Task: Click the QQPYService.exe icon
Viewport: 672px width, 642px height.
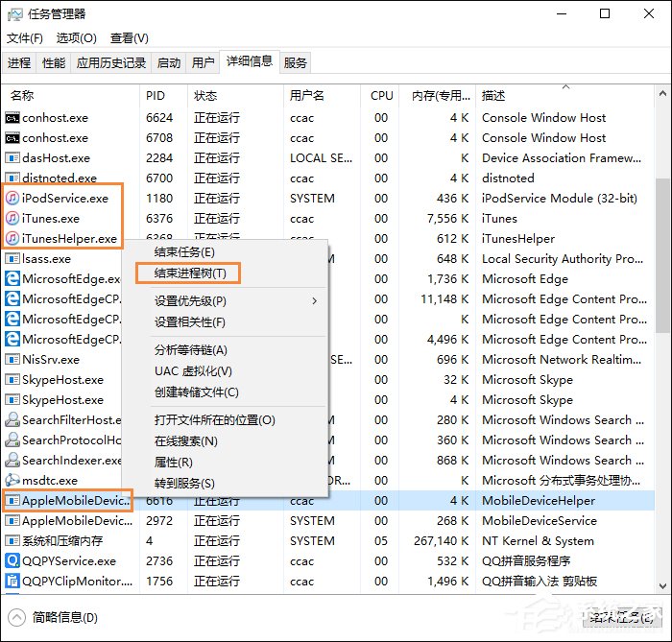Action: point(12,560)
